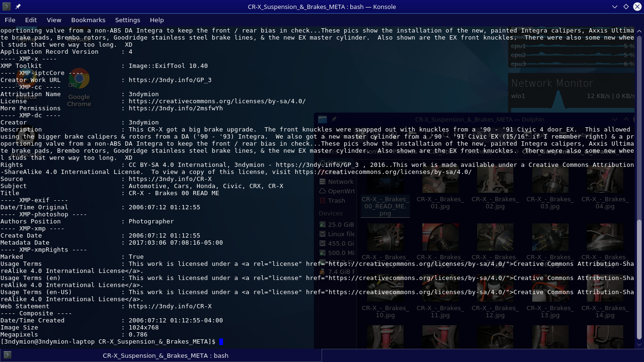Click the 'Attribution Name' line

coord(80,94)
